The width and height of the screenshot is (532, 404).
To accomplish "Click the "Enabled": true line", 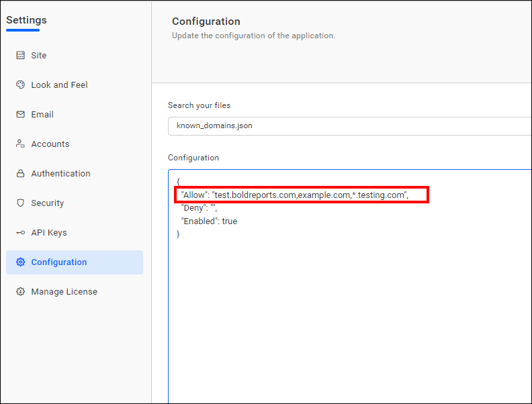I will 209,221.
